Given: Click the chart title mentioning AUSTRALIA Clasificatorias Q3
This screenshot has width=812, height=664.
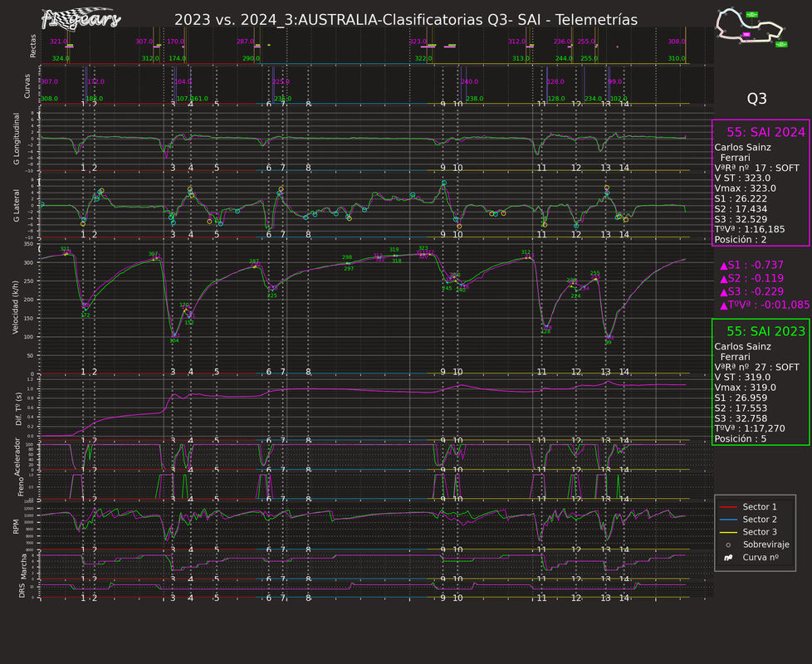Looking at the screenshot, I should coord(406,20).
